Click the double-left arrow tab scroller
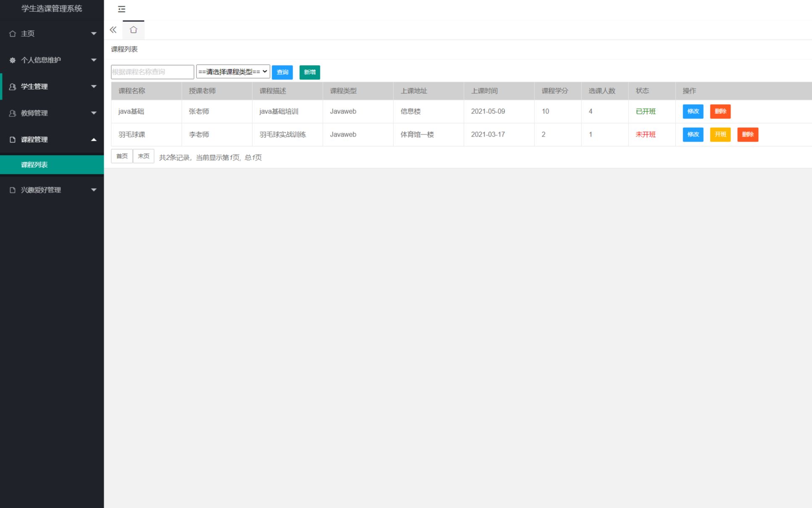This screenshot has width=812, height=508. (113, 30)
